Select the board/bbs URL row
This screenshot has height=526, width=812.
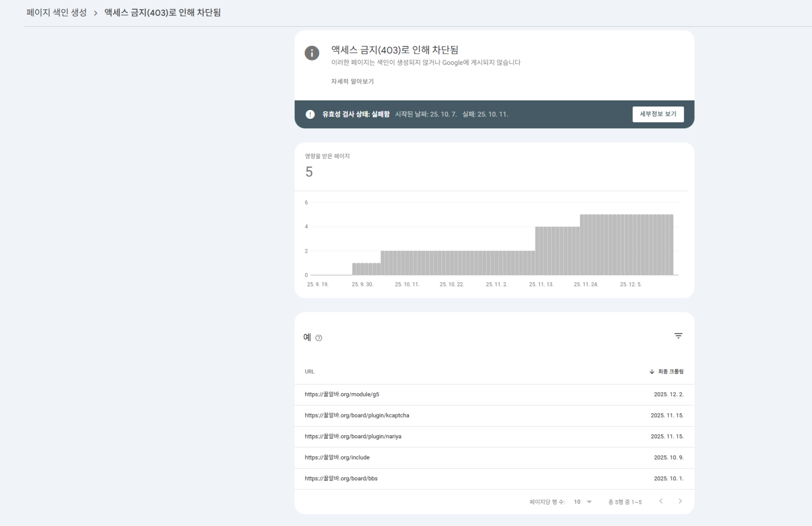pyautogui.click(x=341, y=478)
